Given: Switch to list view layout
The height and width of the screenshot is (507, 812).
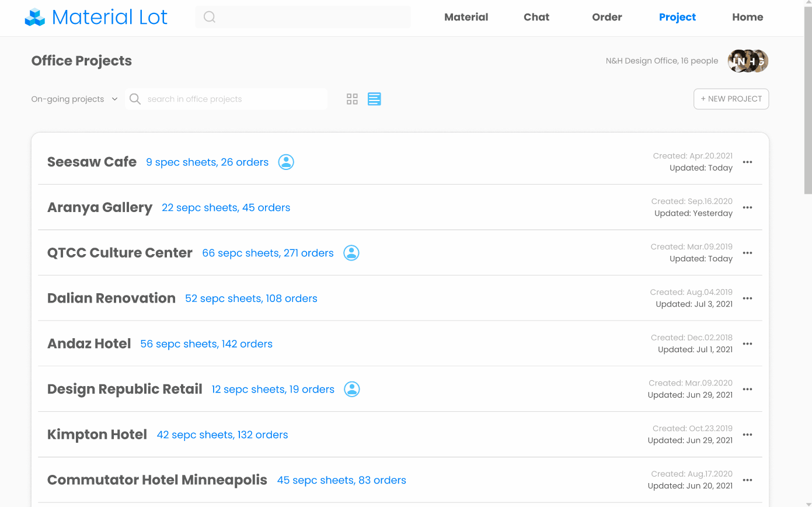Looking at the screenshot, I should coord(374,99).
